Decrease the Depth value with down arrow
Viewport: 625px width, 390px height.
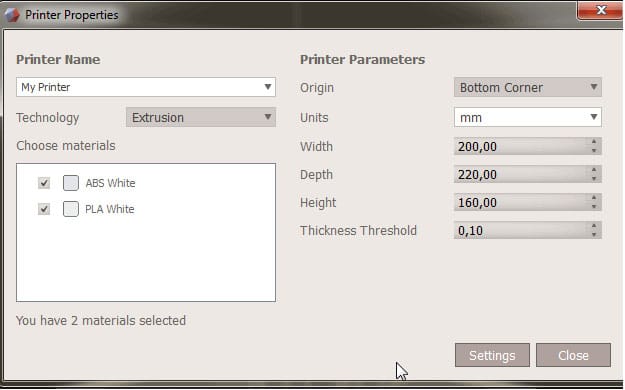[594, 179]
